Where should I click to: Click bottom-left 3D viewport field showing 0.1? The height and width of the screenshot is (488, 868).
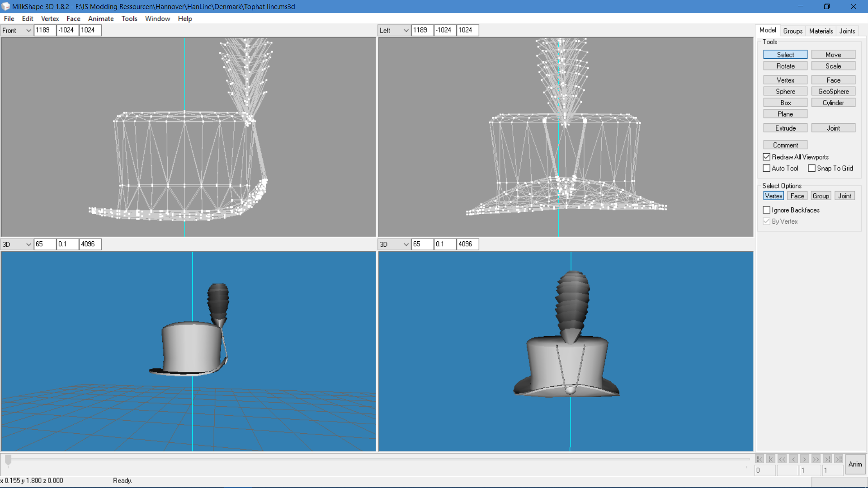click(x=67, y=244)
